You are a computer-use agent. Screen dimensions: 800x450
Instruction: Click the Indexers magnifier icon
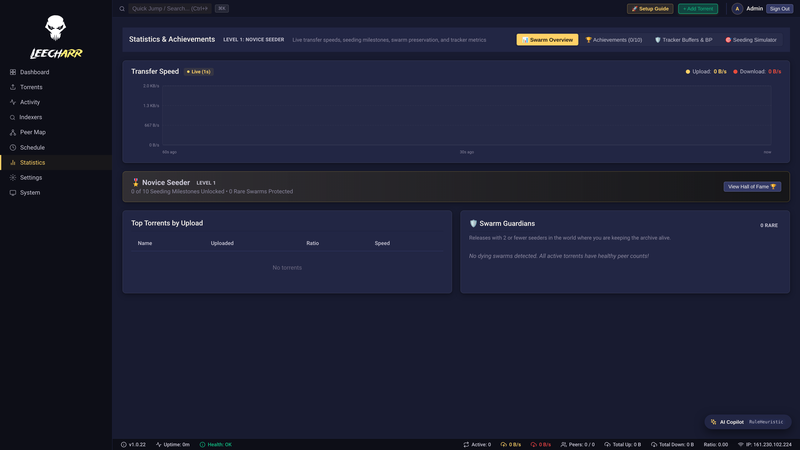click(13, 117)
